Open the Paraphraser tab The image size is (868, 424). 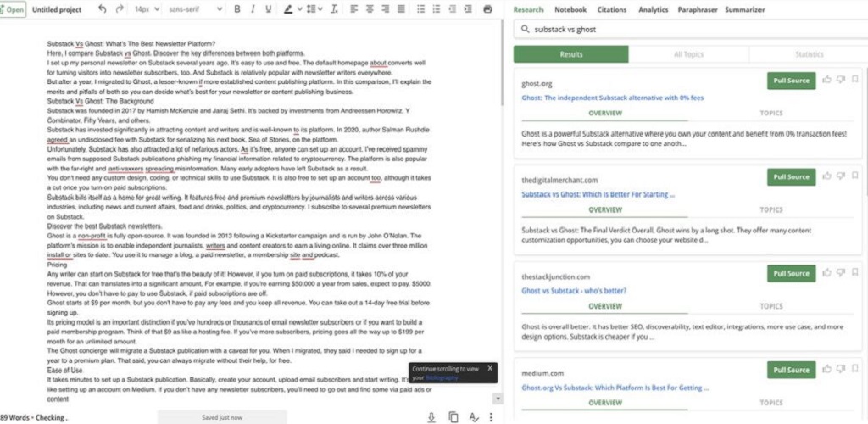pos(697,9)
